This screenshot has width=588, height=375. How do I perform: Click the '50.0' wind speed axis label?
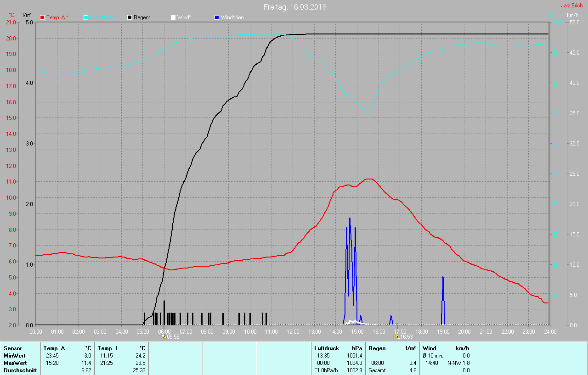574,22
